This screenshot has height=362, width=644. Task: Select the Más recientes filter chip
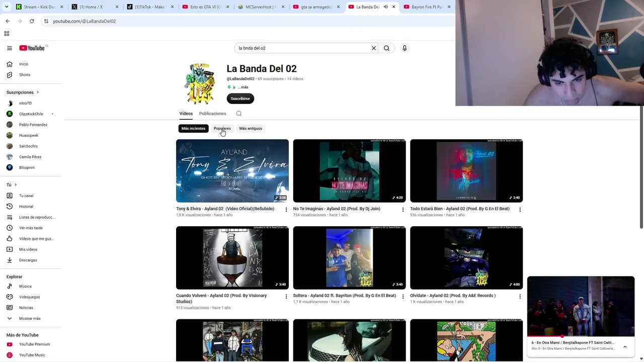(193, 129)
